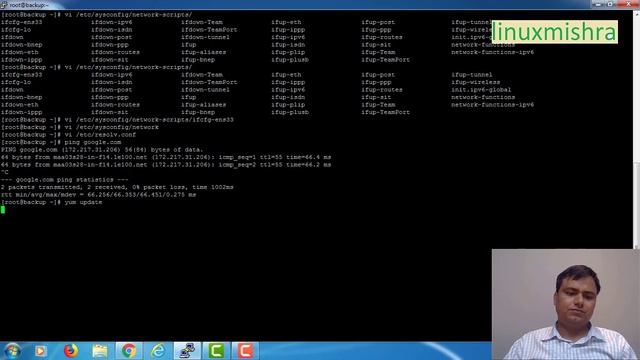Switch to Google Chrome in taskbar
Screen dimensions: 640x360
(129, 351)
